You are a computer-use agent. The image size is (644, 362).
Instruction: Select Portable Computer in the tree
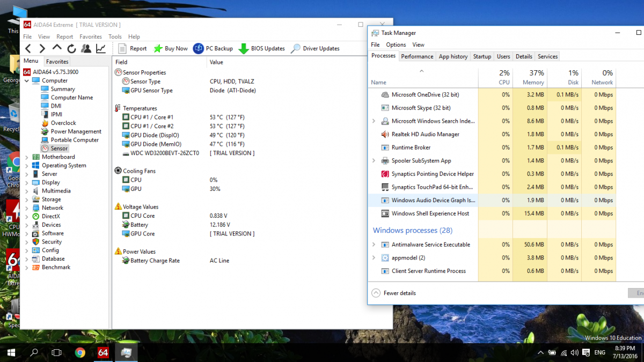coord(70,140)
